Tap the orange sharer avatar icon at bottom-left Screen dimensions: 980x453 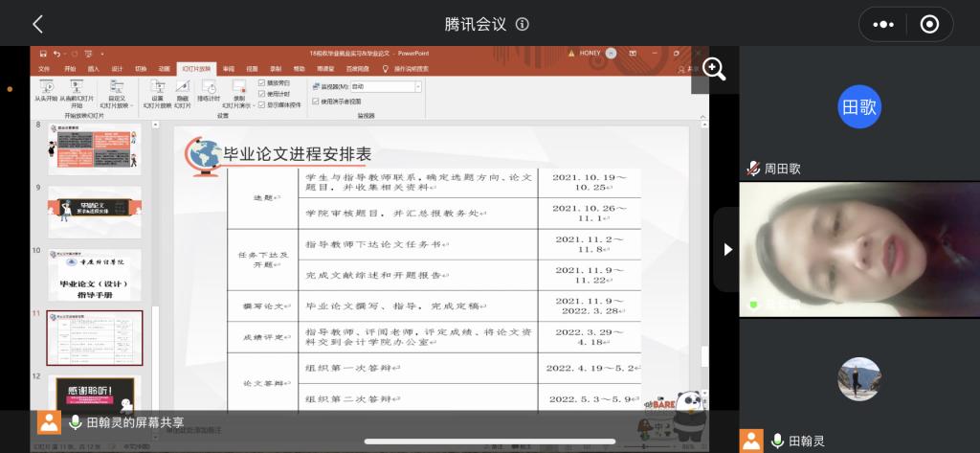[49, 422]
